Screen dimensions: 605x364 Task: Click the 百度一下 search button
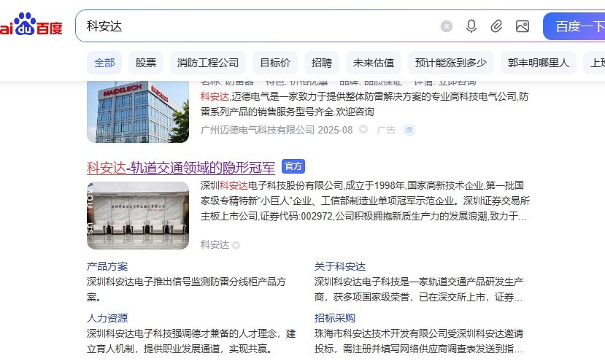point(574,26)
